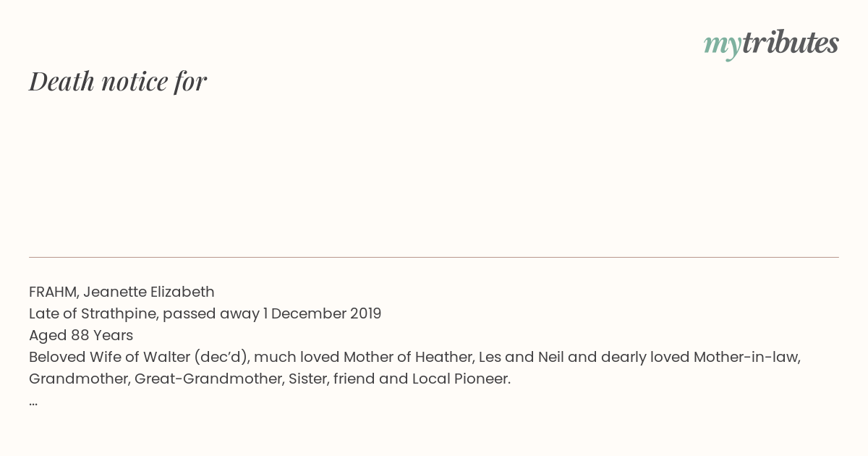Click the word "Sister"
Image resolution: width=868 pixels, height=456 pixels.
(308, 379)
